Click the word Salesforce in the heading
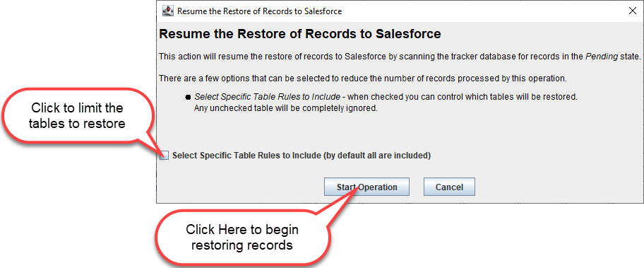 (x=408, y=34)
